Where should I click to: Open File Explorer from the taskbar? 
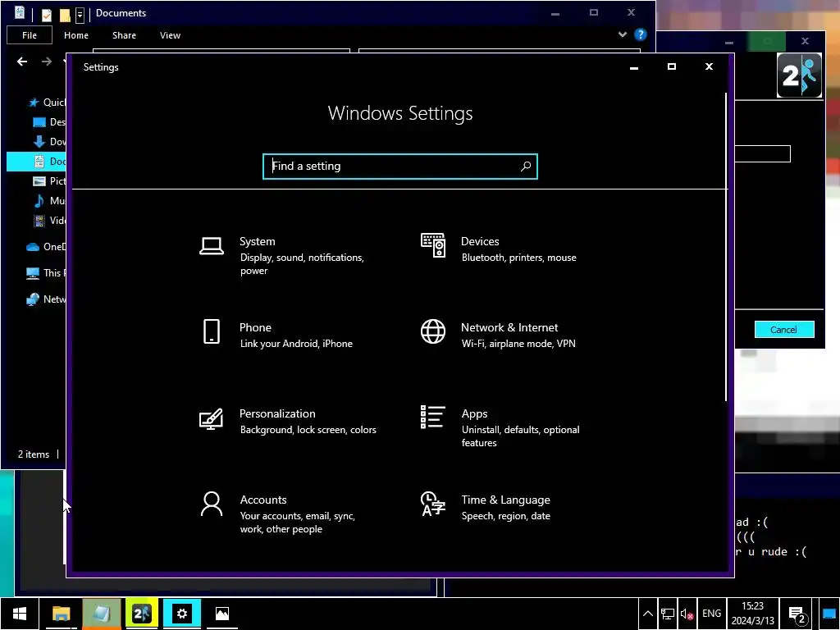click(x=61, y=614)
